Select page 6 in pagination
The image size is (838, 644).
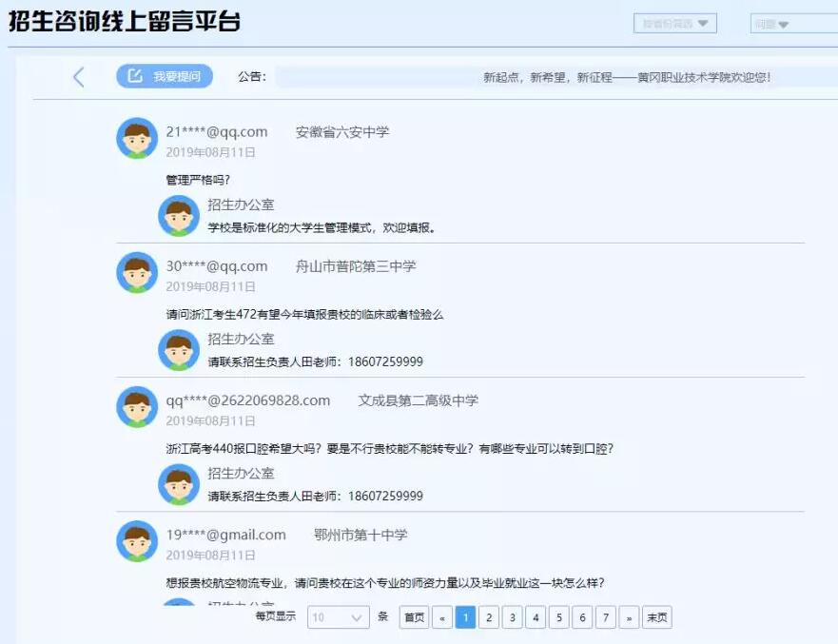[582, 617]
